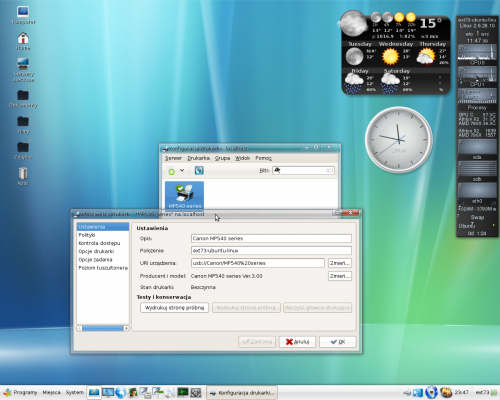500x400 pixels.
Task: Open the Home desktop icon
Action: pyautogui.click(x=23, y=41)
